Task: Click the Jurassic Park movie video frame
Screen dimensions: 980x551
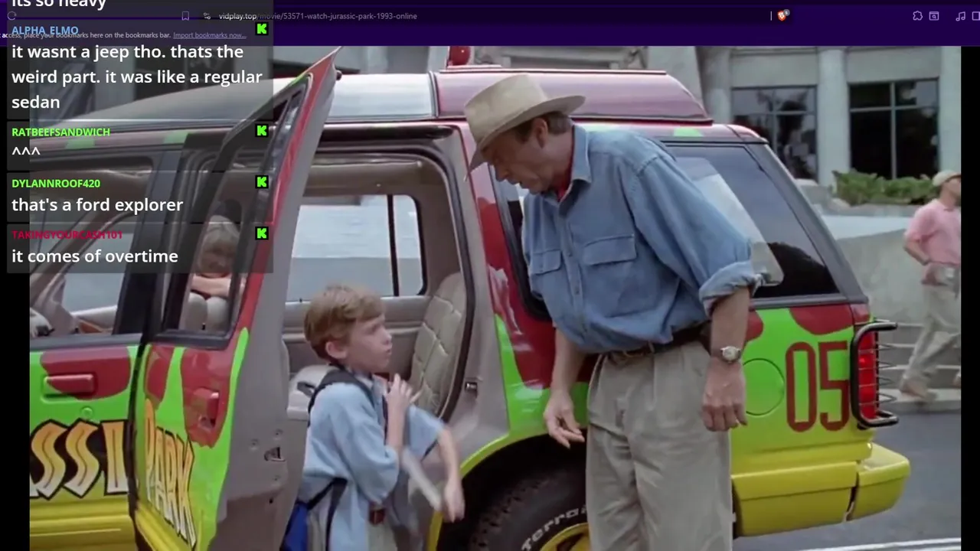Action: point(495,298)
